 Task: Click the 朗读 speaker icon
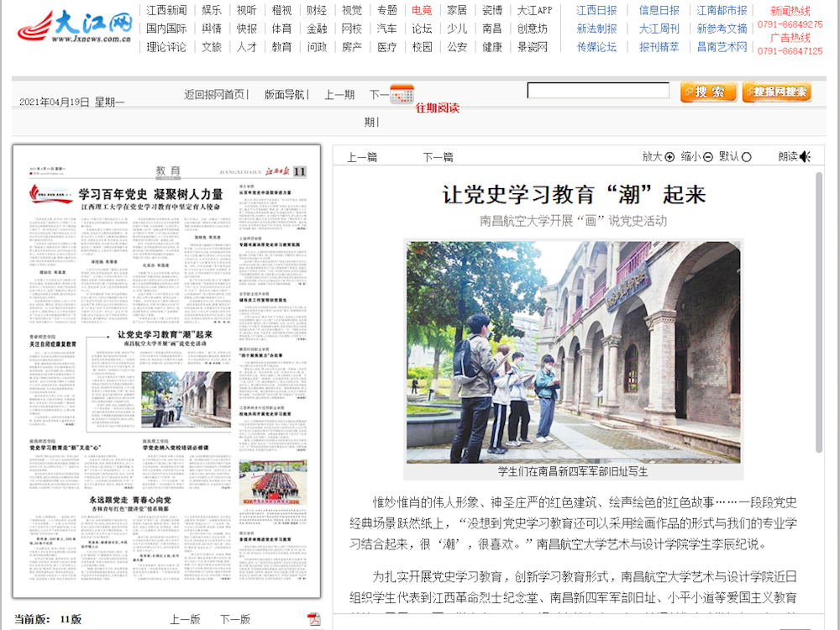click(x=805, y=156)
